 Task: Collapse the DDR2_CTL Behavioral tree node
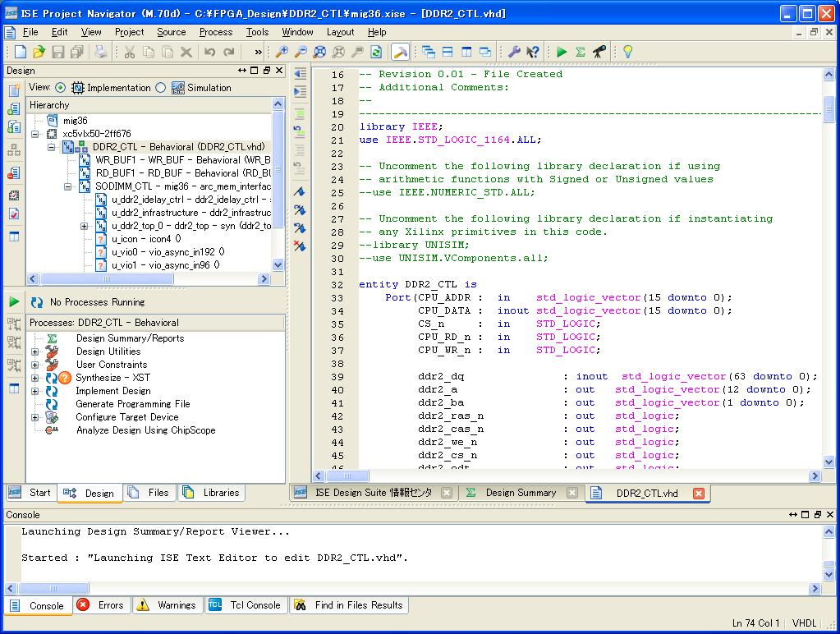[x=52, y=147]
